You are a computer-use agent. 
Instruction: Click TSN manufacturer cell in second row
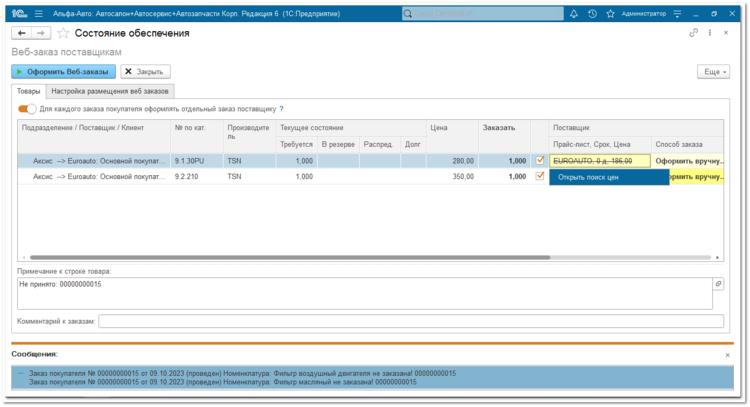point(249,176)
